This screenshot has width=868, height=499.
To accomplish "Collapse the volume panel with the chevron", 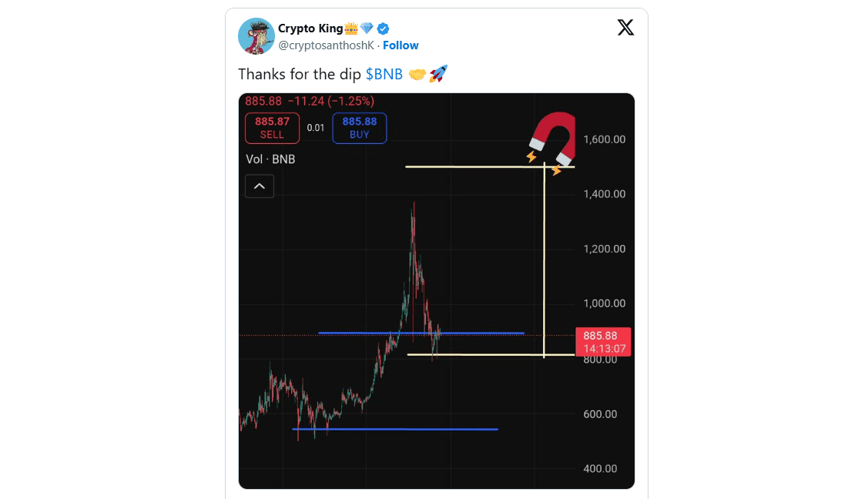I will (260, 186).
